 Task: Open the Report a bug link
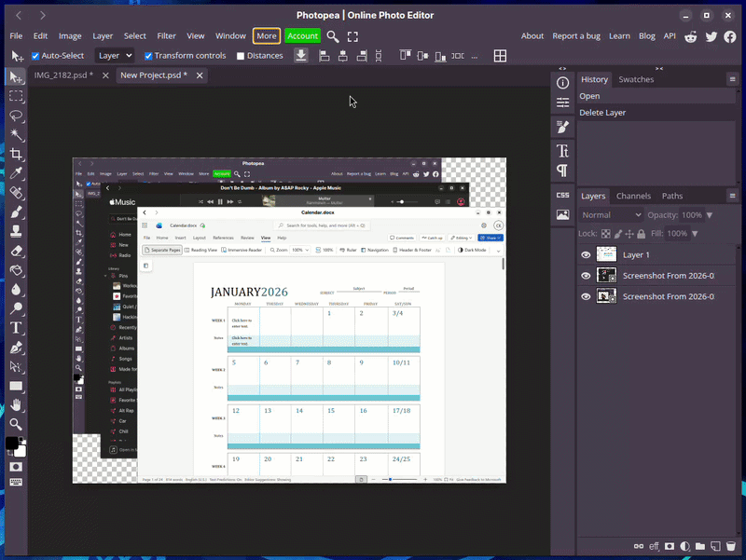pos(576,36)
